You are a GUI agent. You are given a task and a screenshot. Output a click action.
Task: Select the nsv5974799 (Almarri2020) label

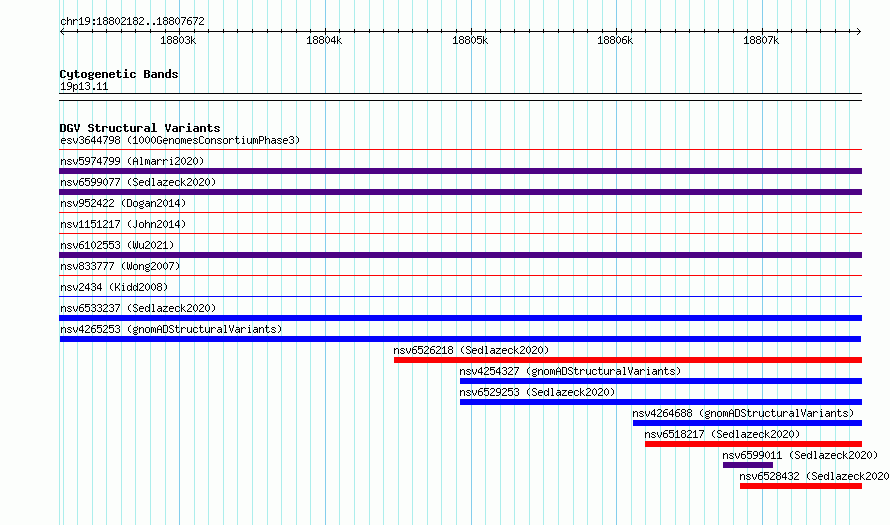(x=132, y=161)
